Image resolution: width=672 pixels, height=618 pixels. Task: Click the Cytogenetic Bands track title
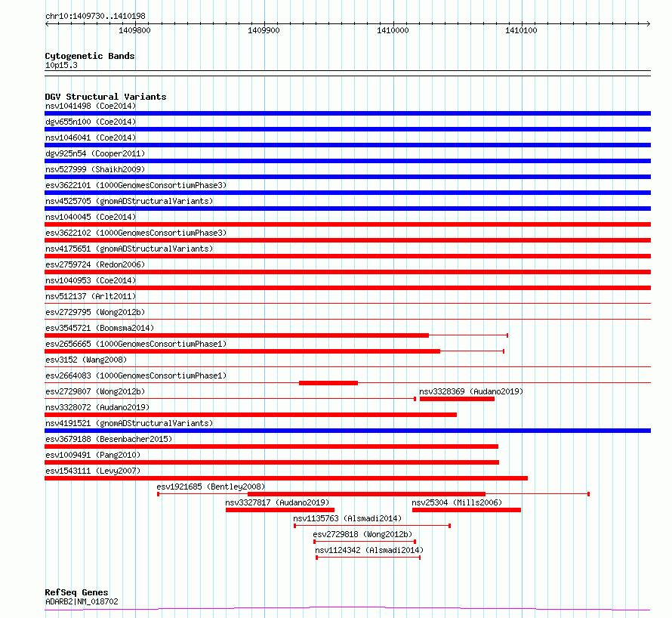(90, 56)
